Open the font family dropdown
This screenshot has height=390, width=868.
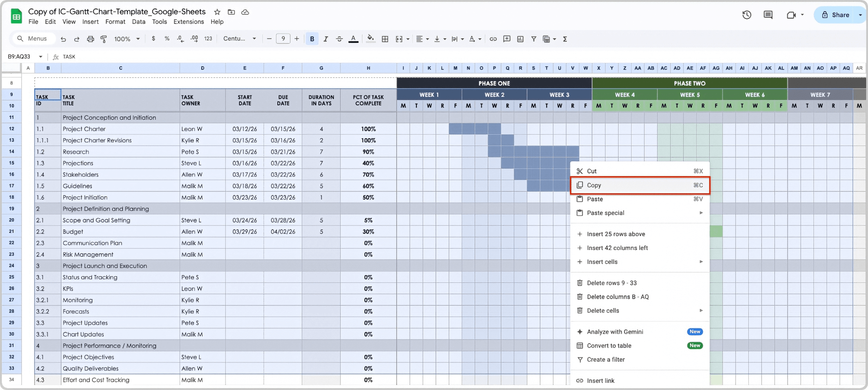coord(240,39)
